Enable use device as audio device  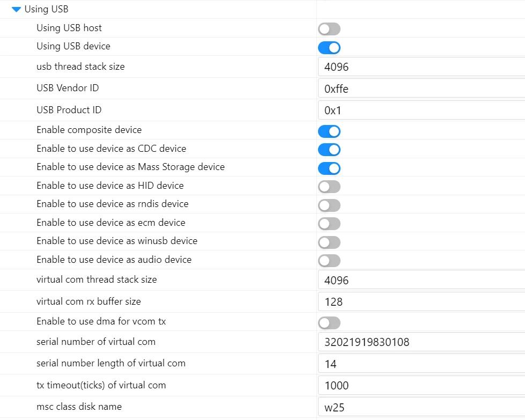[x=329, y=261]
